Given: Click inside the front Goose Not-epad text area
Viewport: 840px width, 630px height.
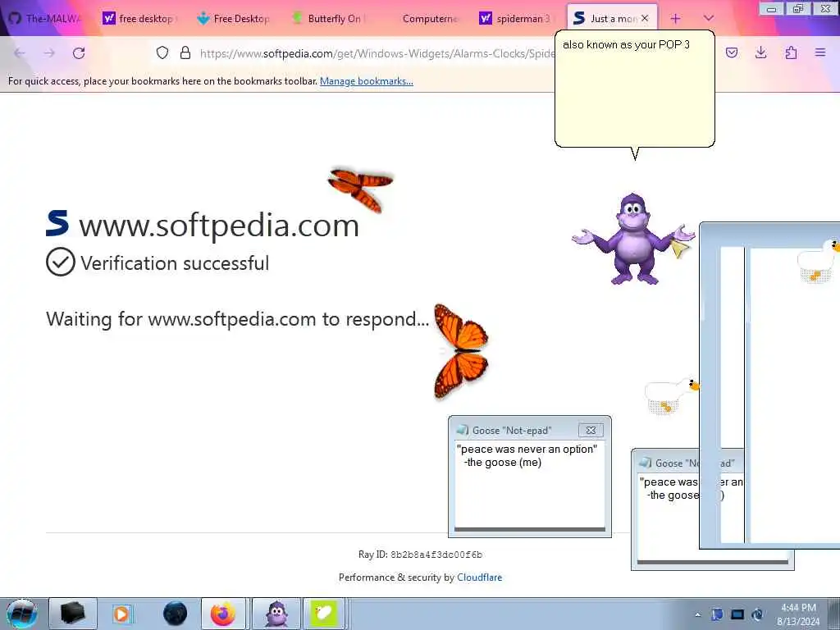Looking at the screenshot, I should [x=530, y=484].
